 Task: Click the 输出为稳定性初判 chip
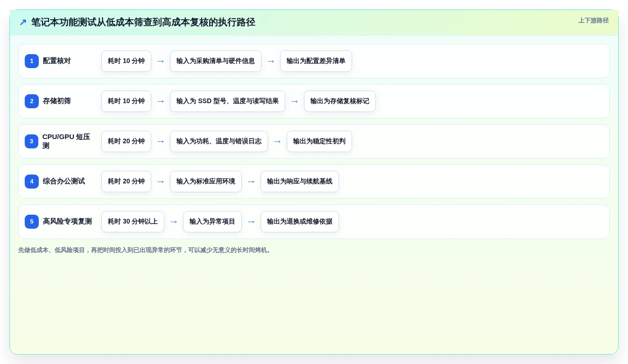pos(319,141)
